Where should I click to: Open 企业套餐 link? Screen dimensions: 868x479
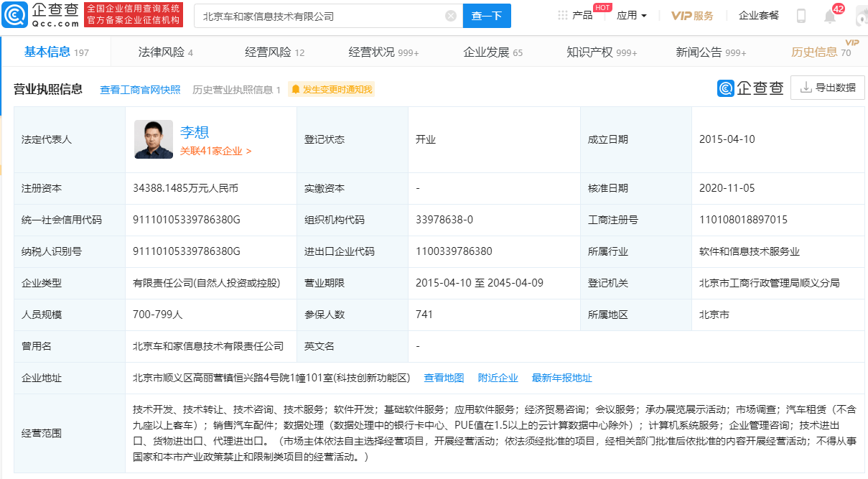point(759,15)
